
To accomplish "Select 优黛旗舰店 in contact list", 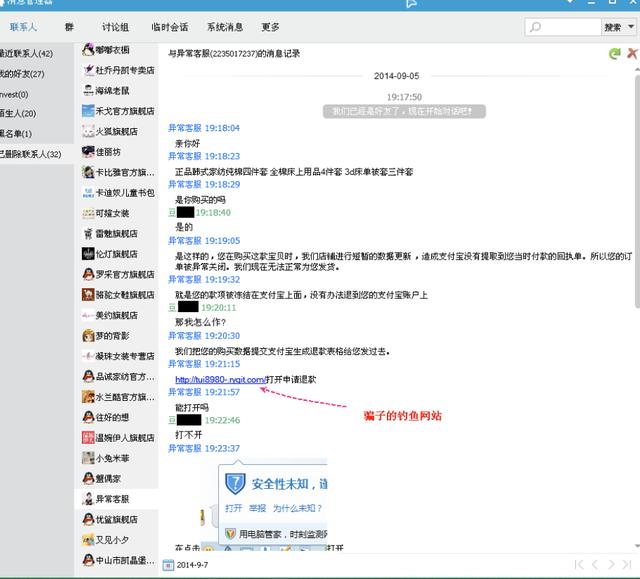I will click(x=116, y=519).
